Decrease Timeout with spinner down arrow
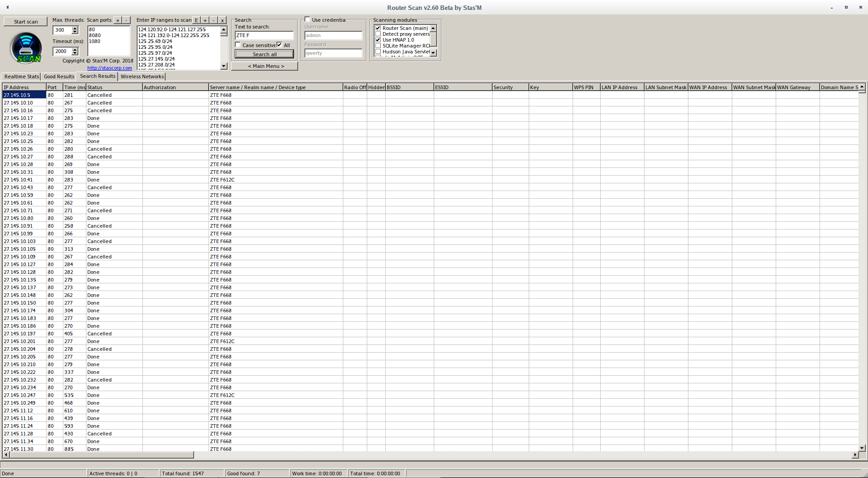The height and width of the screenshot is (478, 868). [x=75, y=53]
